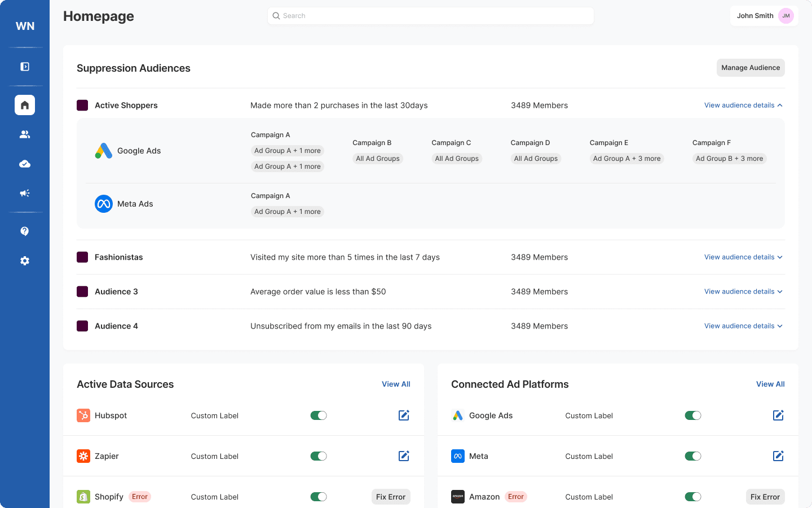Switch off the Google Ads platform toggle

(693, 415)
